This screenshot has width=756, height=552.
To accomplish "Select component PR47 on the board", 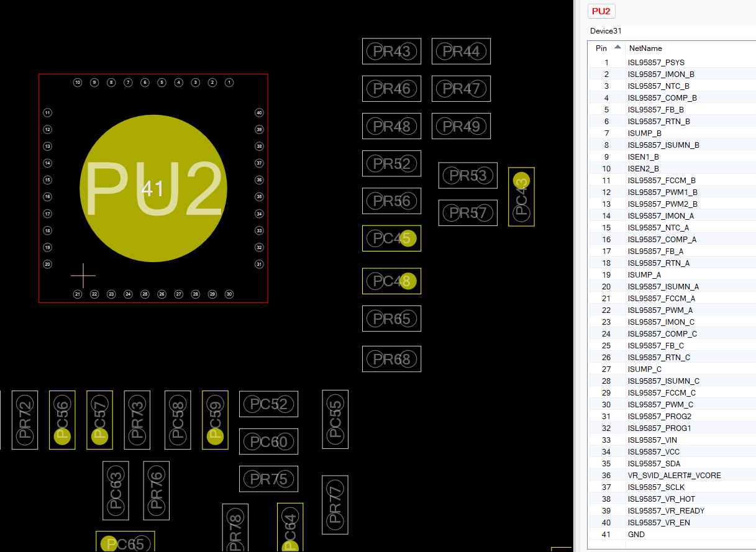I will [462, 88].
